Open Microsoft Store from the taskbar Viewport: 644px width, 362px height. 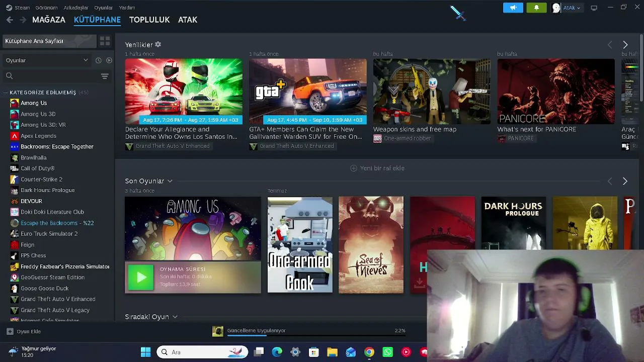(313, 352)
